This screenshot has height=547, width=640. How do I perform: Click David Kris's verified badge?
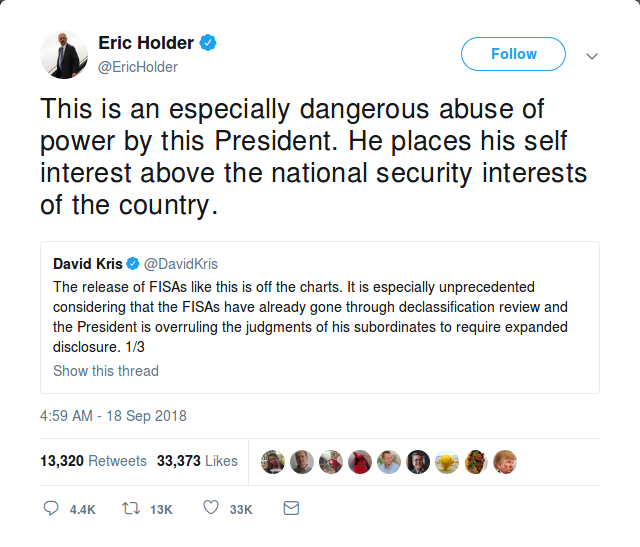[x=134, y=265]
